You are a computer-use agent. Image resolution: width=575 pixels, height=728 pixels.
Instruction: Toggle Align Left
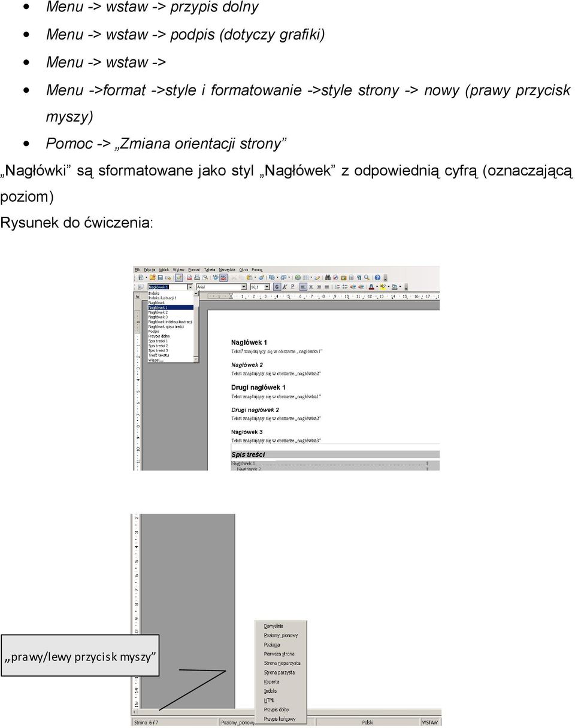pos(303,287)
